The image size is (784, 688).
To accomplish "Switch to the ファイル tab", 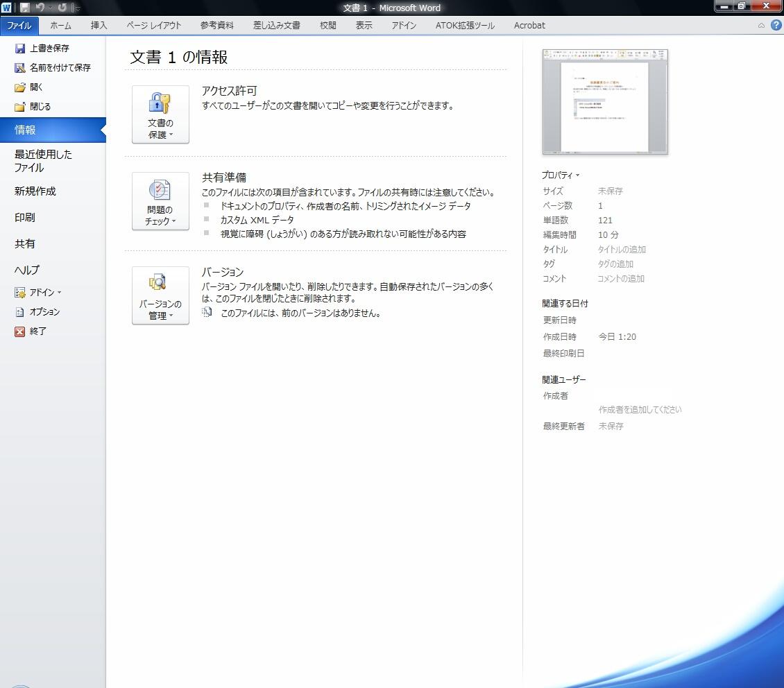I will click(19, 26).
